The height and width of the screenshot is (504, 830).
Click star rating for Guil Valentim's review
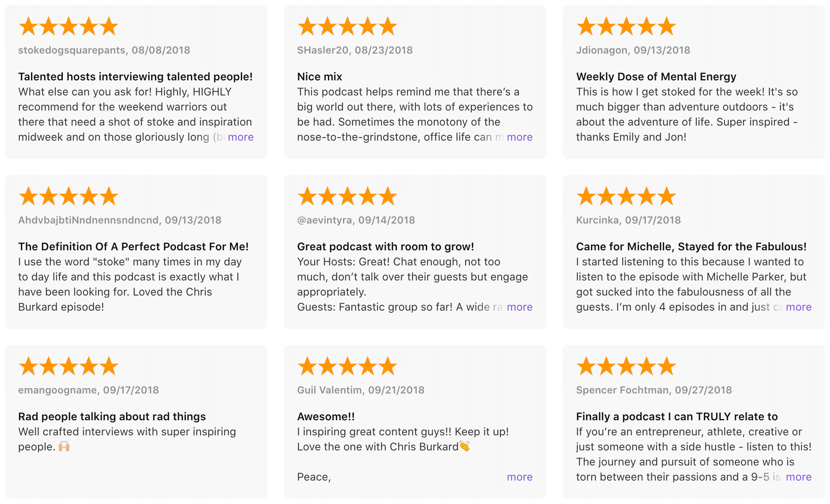(x=348, y=366)
